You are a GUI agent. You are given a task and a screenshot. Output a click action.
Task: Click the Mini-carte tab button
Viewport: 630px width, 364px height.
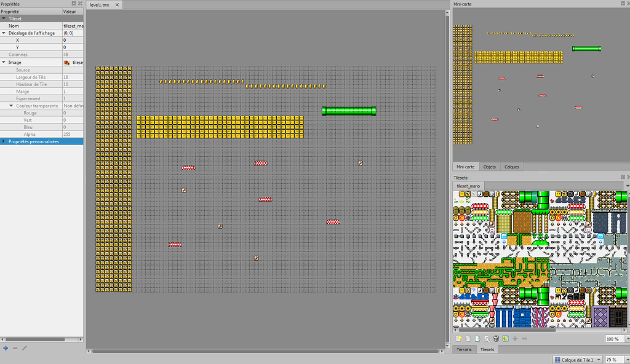coord(466,166)
